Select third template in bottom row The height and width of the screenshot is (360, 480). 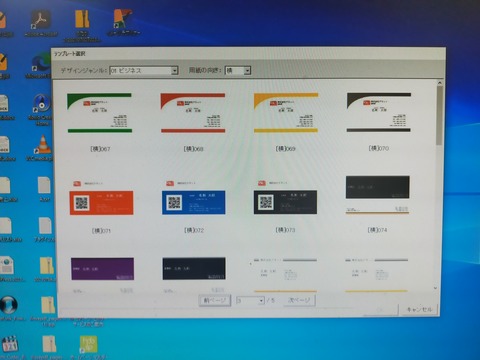click(285, 275)
